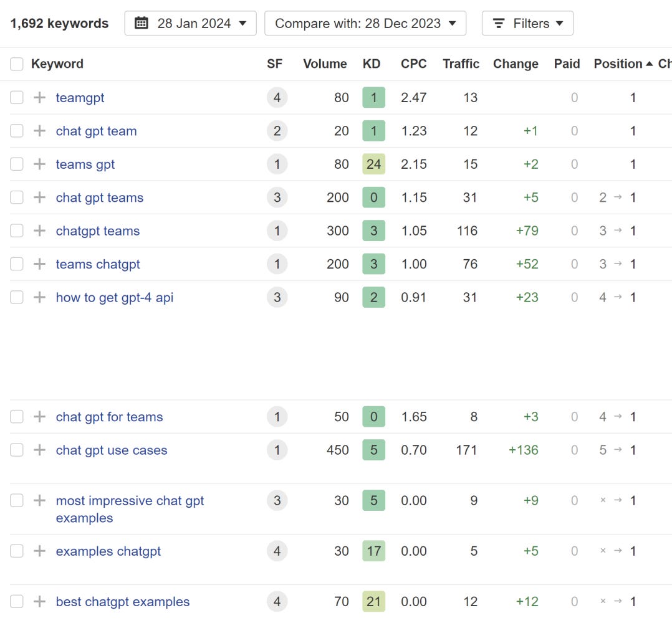Open SERP features badge 4 for teamgpt
The image size is (672, 623).
(x=277, y=98)
